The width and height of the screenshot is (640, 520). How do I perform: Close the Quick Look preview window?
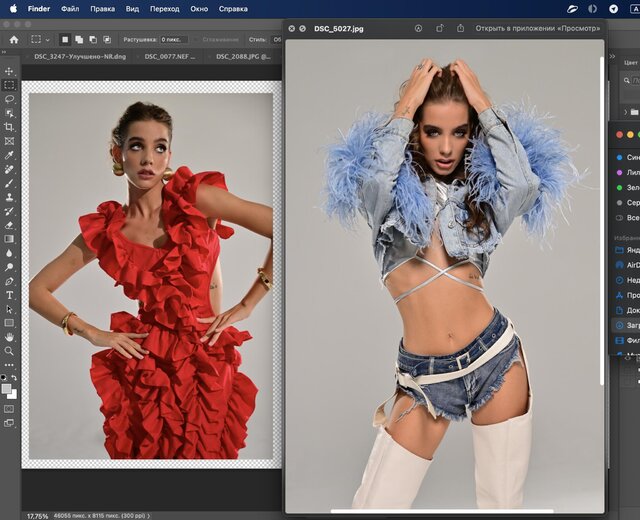pyautogui.click(x=291, y=28)
